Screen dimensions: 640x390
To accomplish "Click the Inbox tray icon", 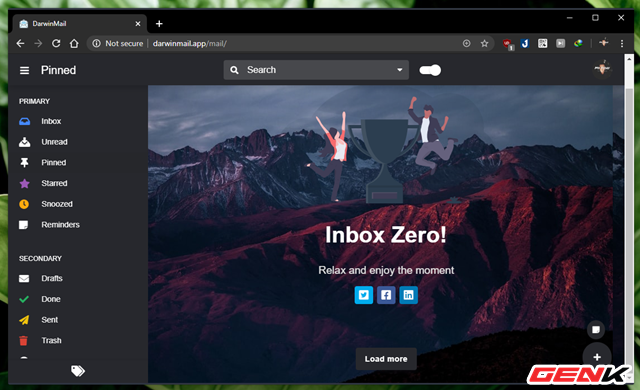I will pos(24,121).
